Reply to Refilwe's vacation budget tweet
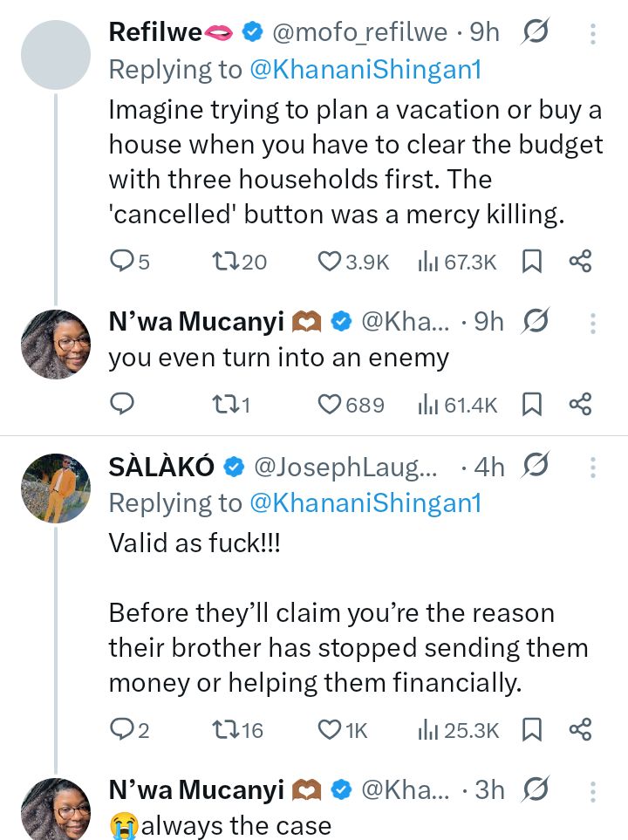628x840 pixels. 123,261
